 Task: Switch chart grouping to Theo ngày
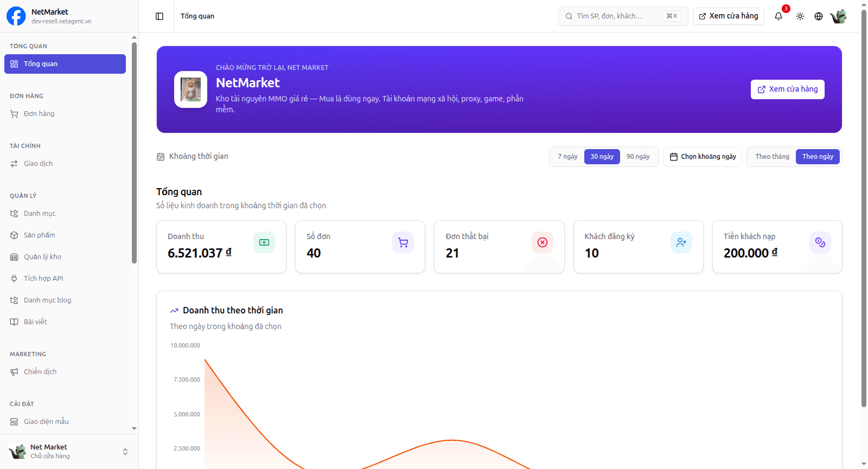click(x=818, y=157)
